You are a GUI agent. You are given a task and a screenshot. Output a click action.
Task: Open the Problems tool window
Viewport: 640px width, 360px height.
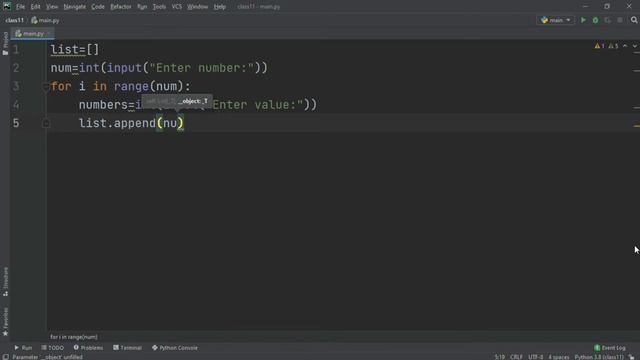pos(88,348)
